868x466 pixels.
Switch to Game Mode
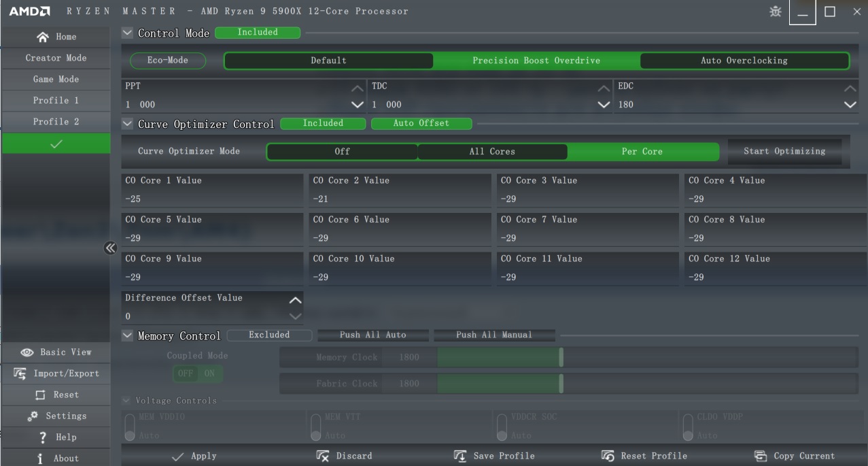click(56, 79)
